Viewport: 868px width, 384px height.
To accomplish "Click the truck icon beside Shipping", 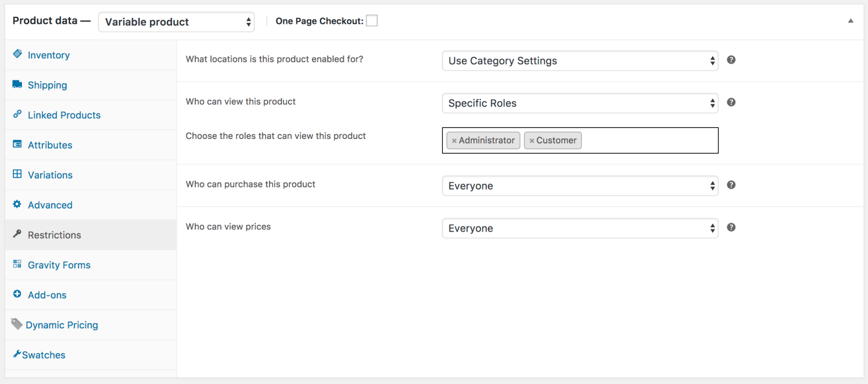I will (18, 85).
